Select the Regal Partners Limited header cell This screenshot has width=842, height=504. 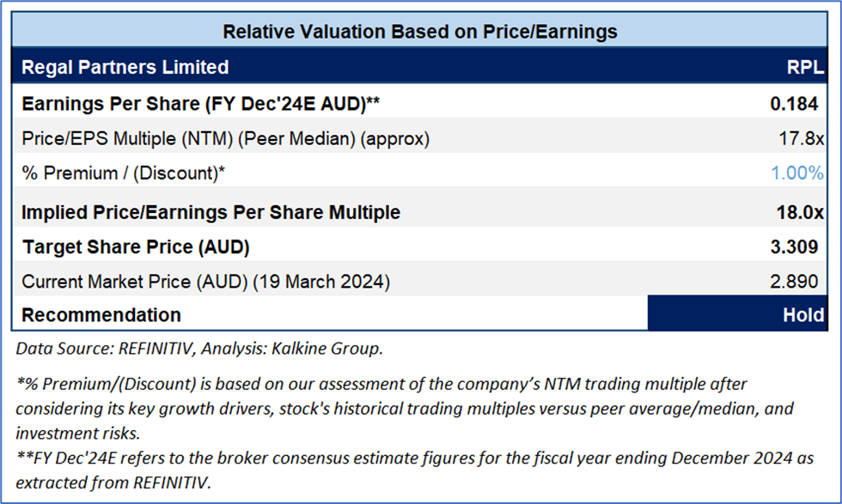(125, 67)
